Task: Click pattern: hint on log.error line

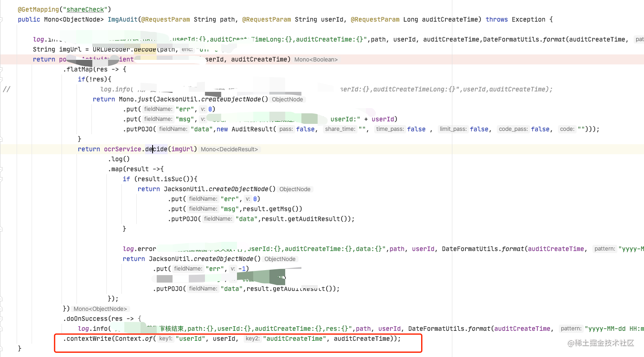Action: tap(605, 249)
